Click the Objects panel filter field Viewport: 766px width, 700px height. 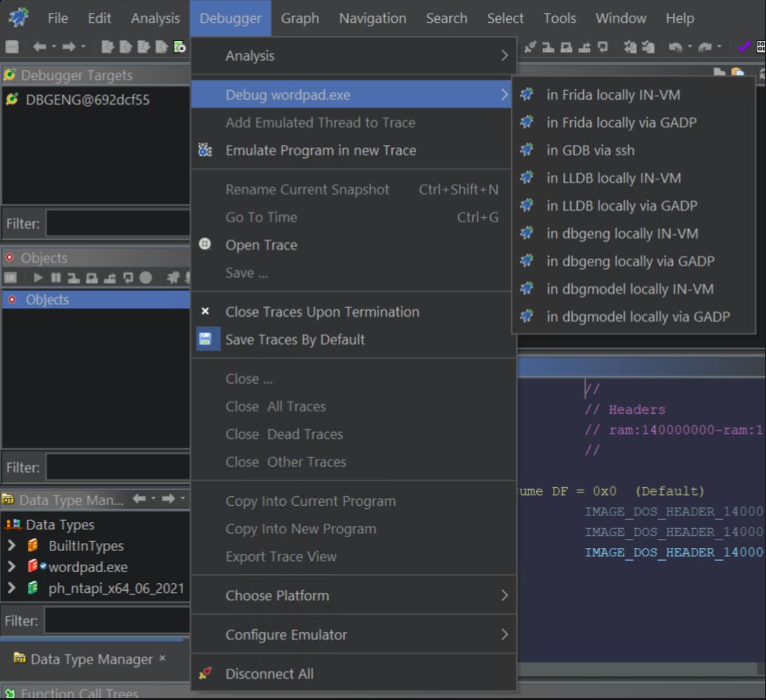pos(117,467)
